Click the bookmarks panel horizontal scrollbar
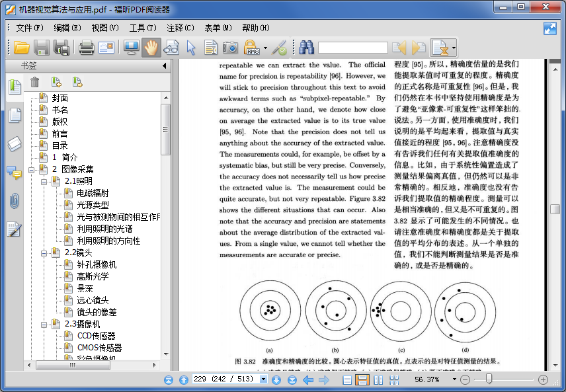Screen dimensions: 566x392 coord(73,365)
